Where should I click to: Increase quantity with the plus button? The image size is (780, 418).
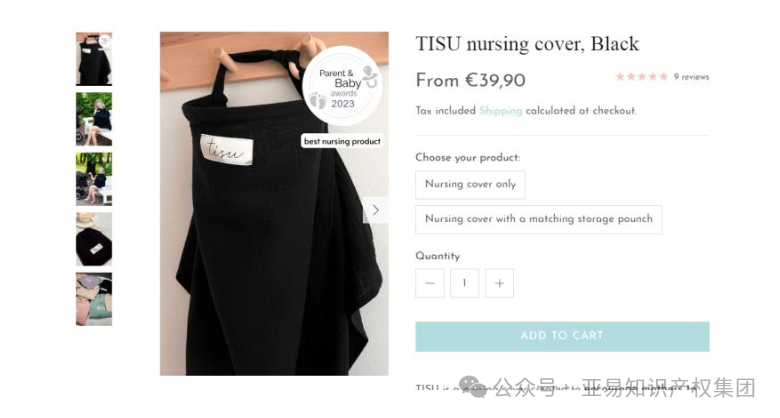coord(499,283)
